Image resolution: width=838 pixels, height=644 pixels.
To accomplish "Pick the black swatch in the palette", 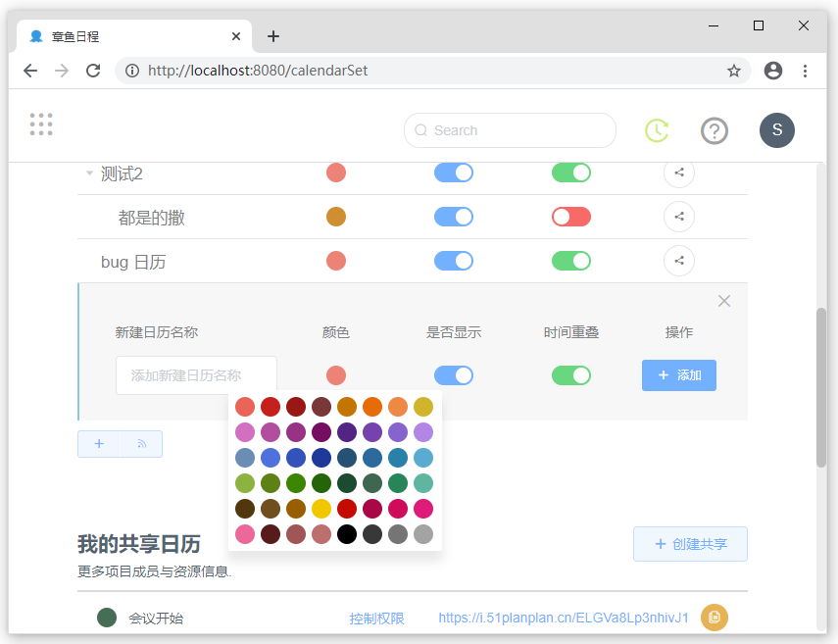I will click(347, 534).
